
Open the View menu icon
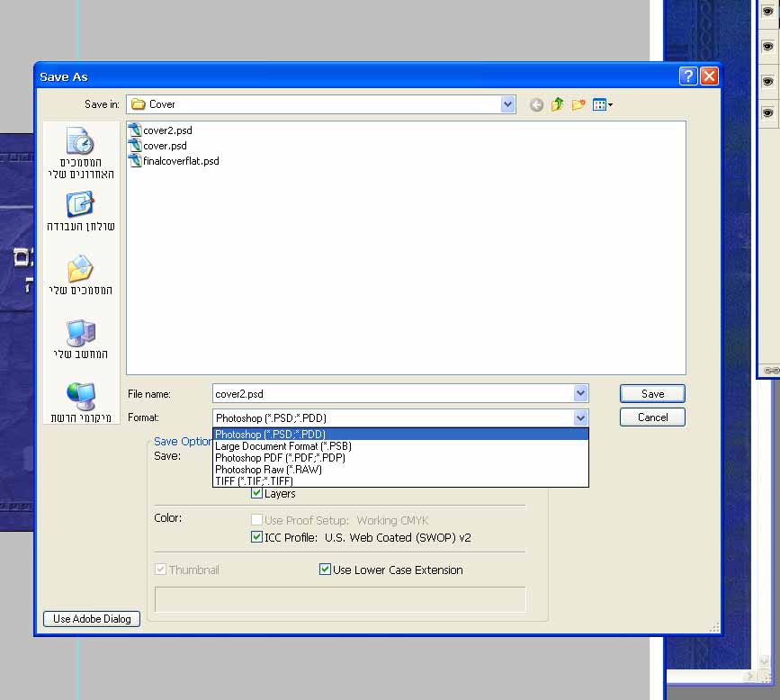pos(603,104)
